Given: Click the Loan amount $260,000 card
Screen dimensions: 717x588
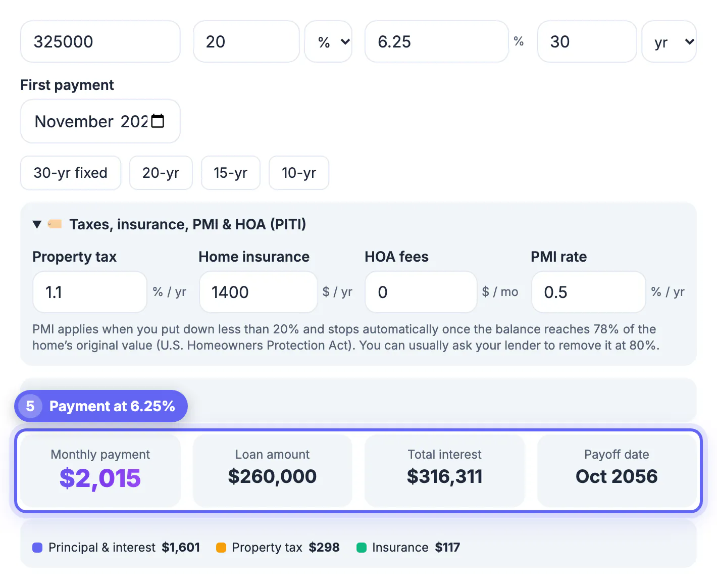Looking at the screenshot, I should (x=273, y=470).
